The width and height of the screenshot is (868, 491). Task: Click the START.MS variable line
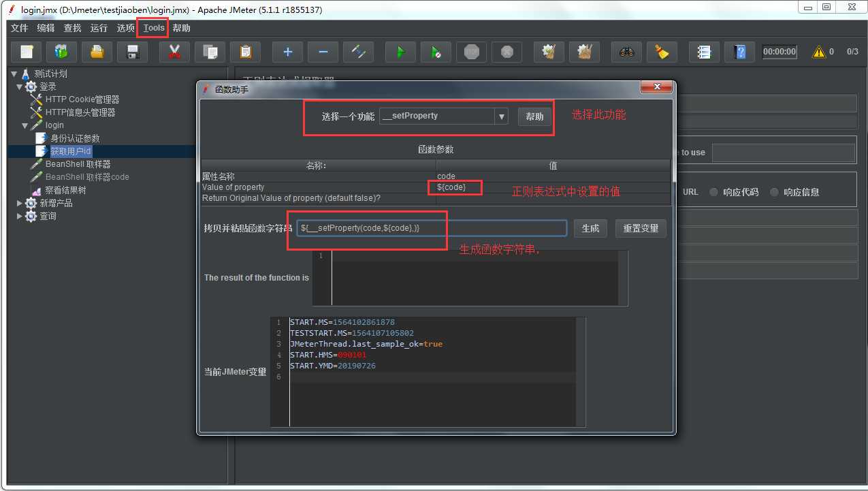pyautogui.click(x=342, y=322)
